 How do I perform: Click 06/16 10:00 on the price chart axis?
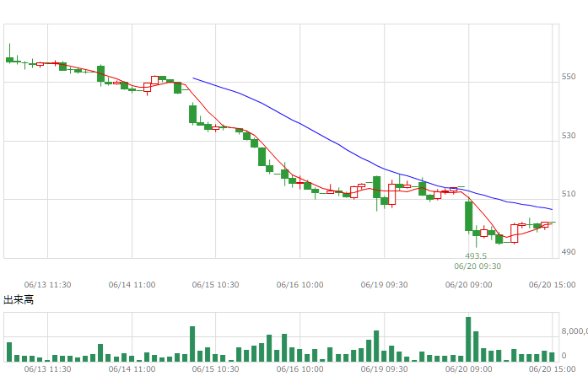(x=300, y=285)
